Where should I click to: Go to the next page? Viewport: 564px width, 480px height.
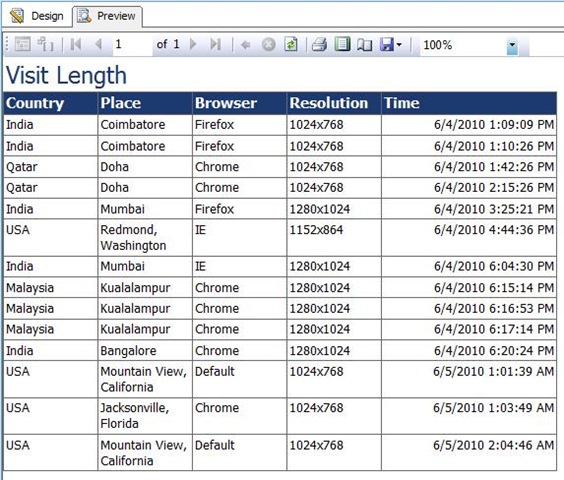[193, 45]
